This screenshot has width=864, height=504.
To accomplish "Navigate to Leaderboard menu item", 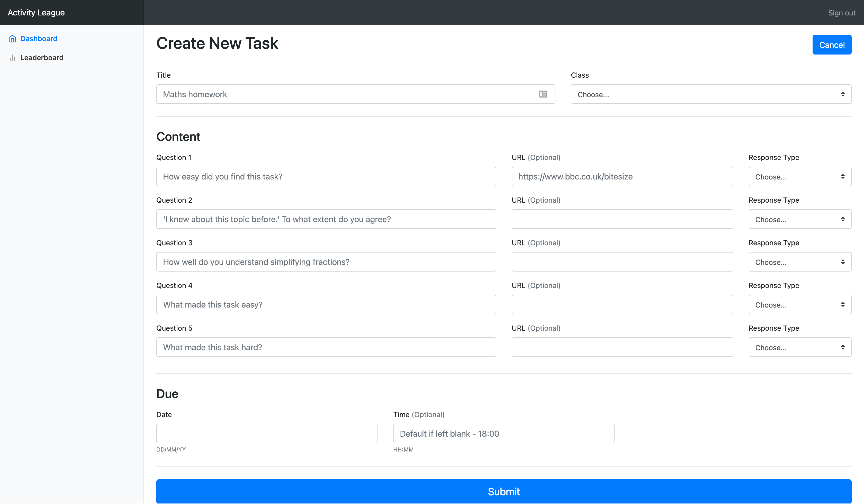I will pyautogui.click(x=41, y=58).
